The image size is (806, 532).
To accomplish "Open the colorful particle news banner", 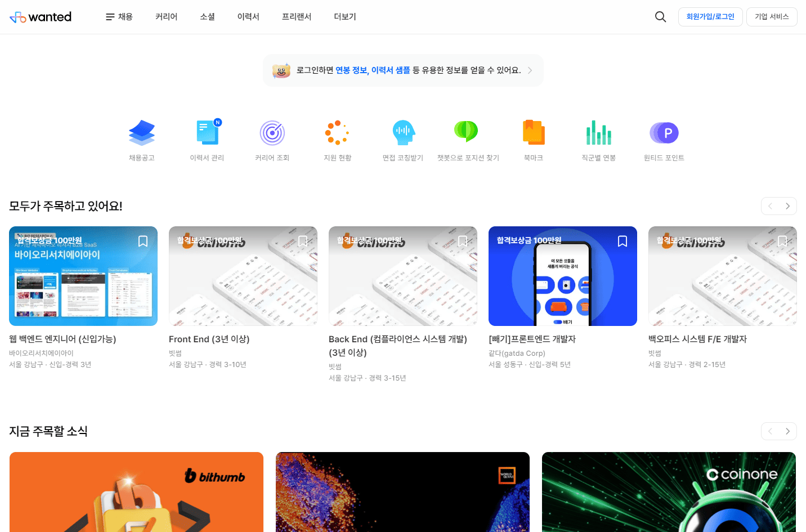I will 402,492.
